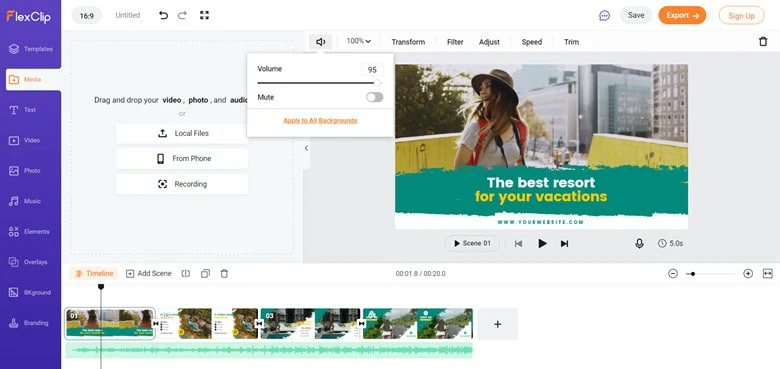
Task: Click the transition icon between scenes 01 and 02
Action: coord(156,324)
